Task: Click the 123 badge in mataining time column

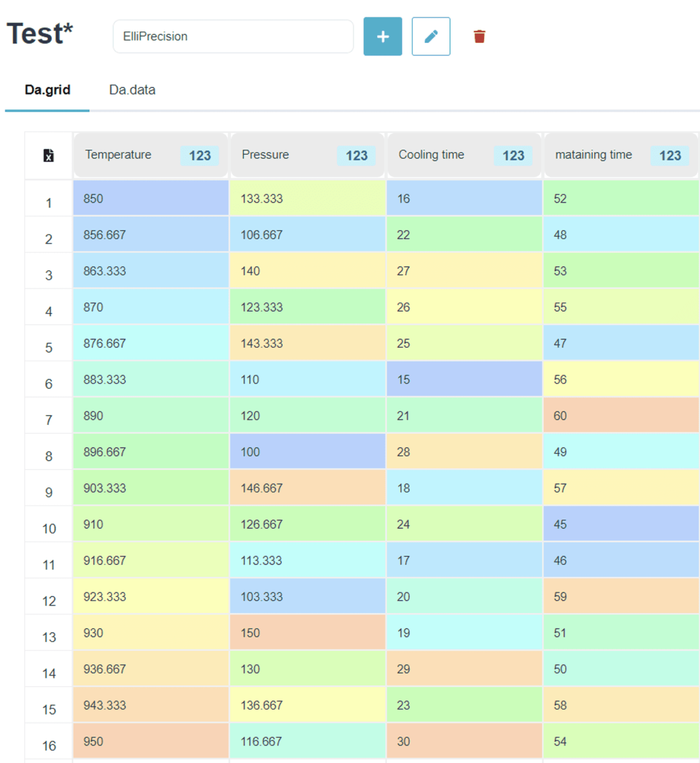Action: (670, 155)
